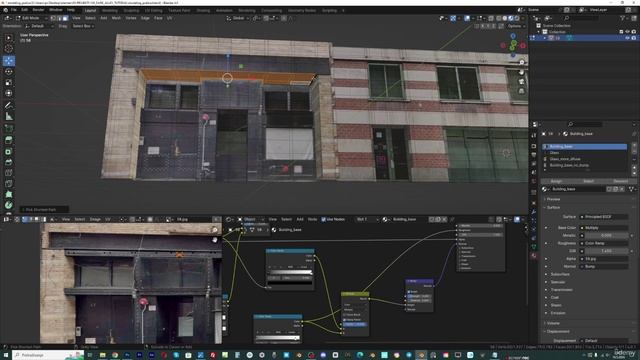This screenshot has width=640, height=360.
Task: Open the Orientation Default dropdown
Action: [39, 26]
